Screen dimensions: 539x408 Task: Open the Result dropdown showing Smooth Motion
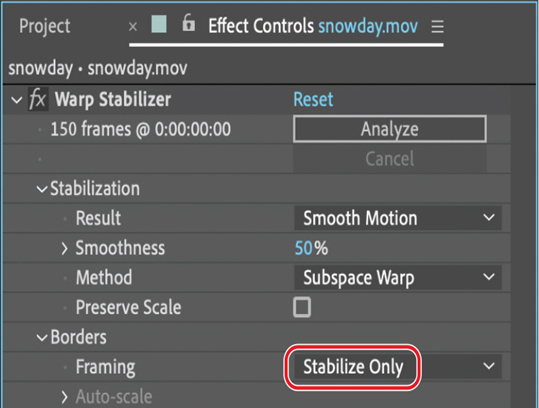point(398,218)
